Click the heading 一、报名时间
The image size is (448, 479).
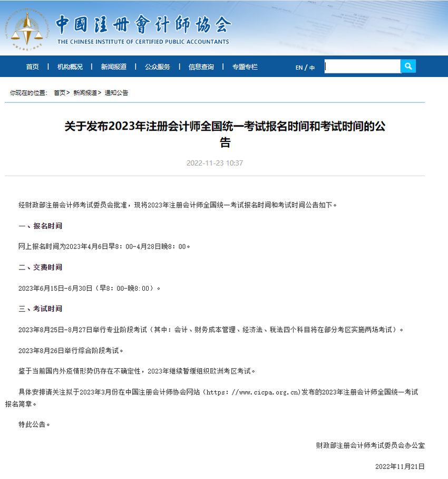click(x=40, y=226)
